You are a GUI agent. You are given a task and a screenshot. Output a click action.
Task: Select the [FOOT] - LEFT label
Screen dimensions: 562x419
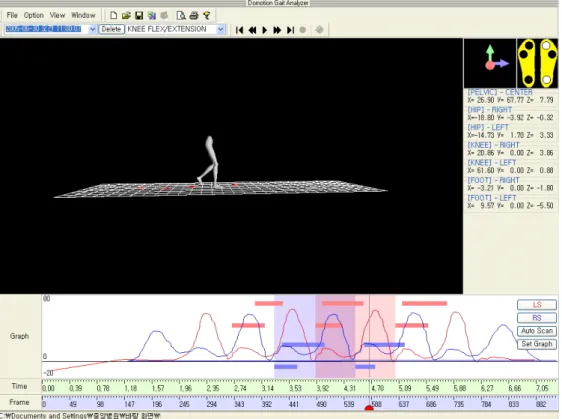click(491, 198)
